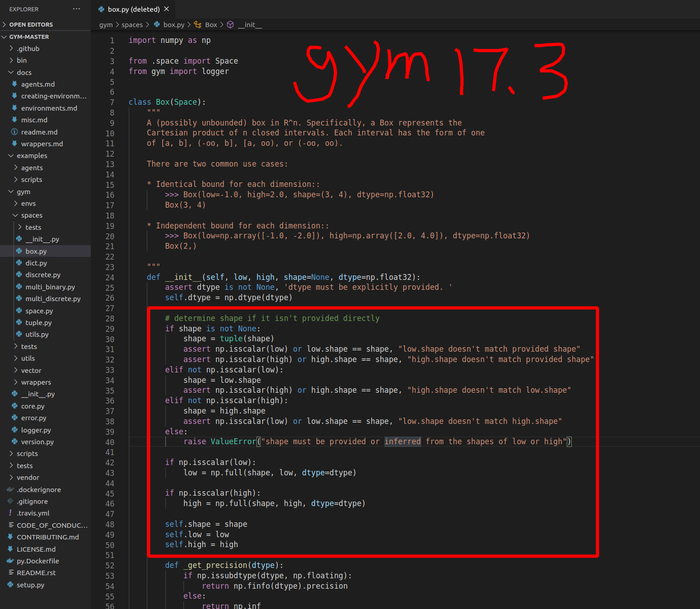Click the Python icon beside logger.py
The height and width of the screenshot is (609, 700).
[14, 430]
